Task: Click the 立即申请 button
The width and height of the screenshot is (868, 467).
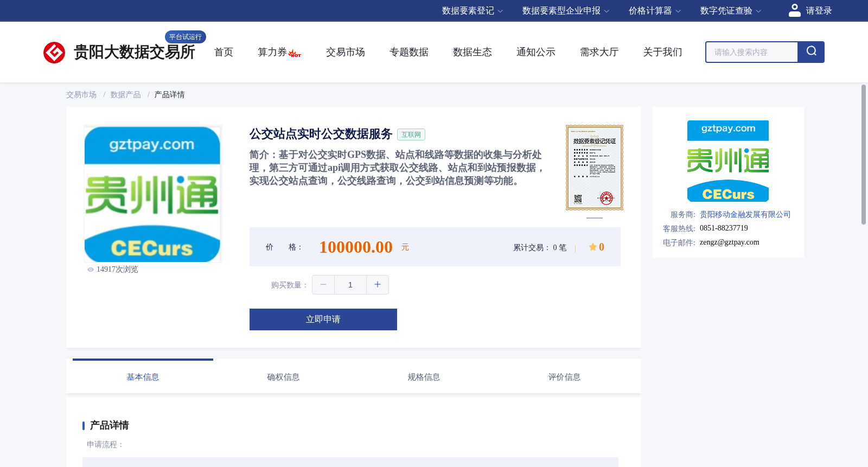Action: tap(323, 319)
